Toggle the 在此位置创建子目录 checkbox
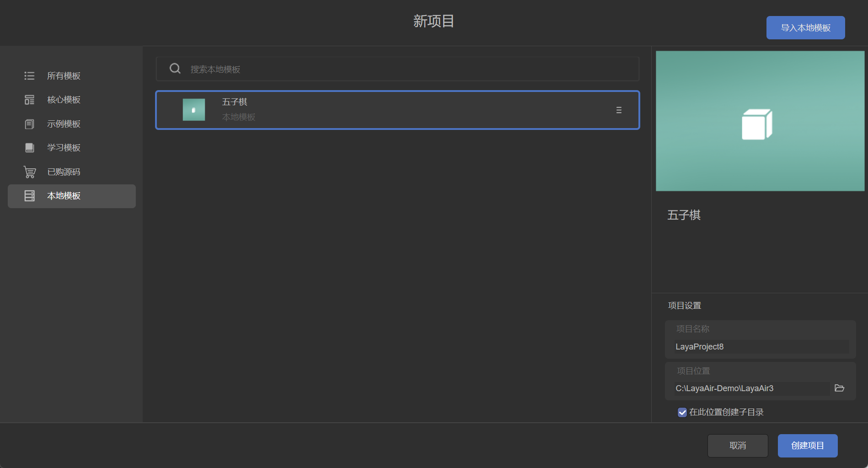 [x=682, y=412]
